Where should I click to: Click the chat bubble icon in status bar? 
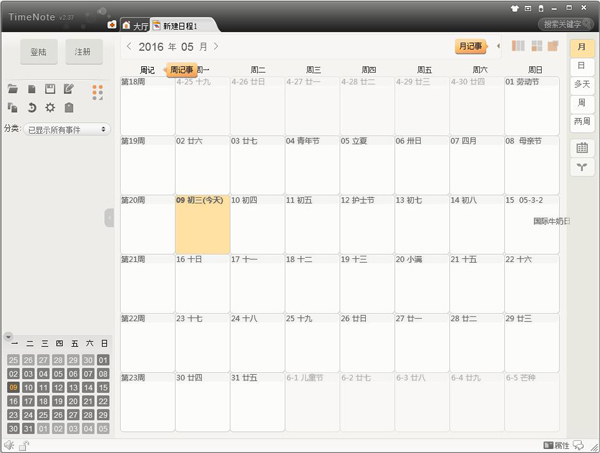[x=578, y=445]
